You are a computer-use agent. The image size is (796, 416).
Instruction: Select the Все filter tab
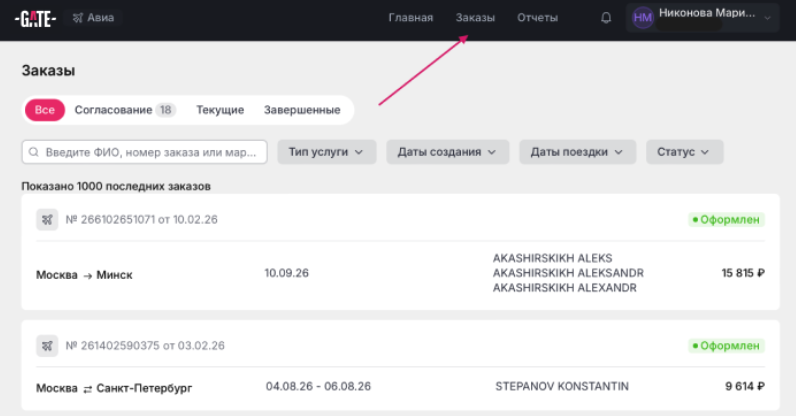[45, 110]
